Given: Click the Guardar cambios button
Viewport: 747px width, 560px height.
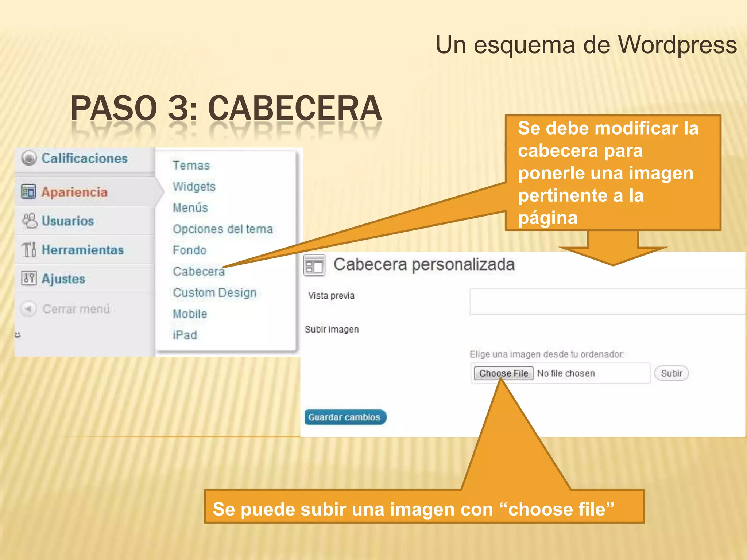Looking at the screenshot, I should (345, 417).
